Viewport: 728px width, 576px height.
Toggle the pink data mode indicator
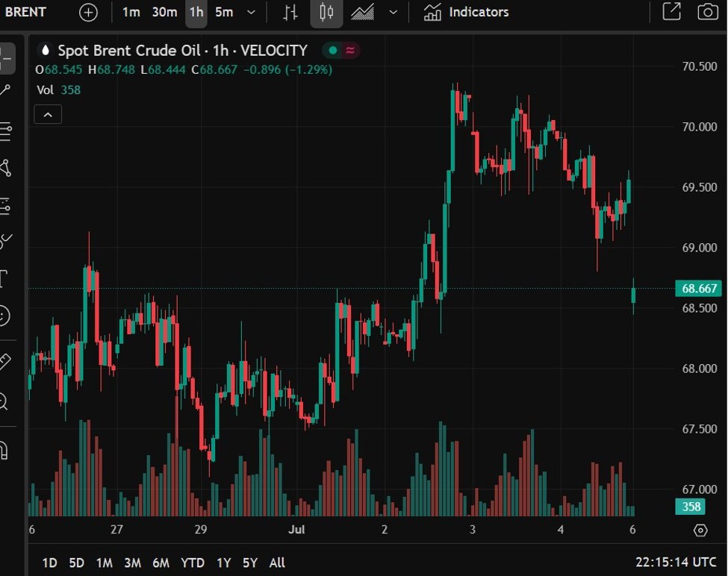click(x=350, y=51)
